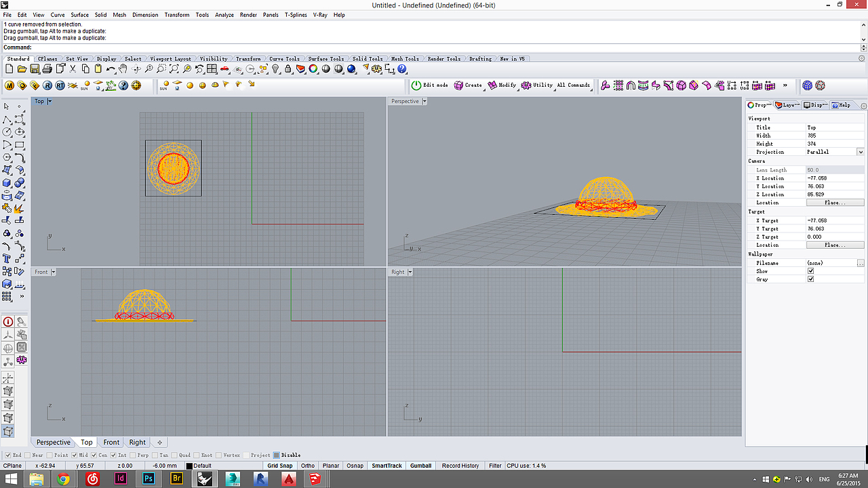
Task: Open the Perspective viewport title dropdown arrow
Action: (x=425, y=102)
